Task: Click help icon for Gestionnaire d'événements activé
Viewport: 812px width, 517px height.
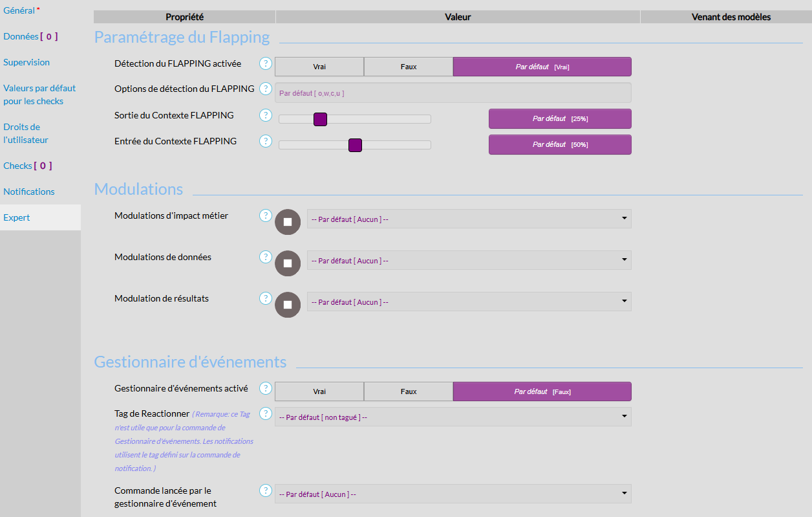Action: [x=266, y=388]
